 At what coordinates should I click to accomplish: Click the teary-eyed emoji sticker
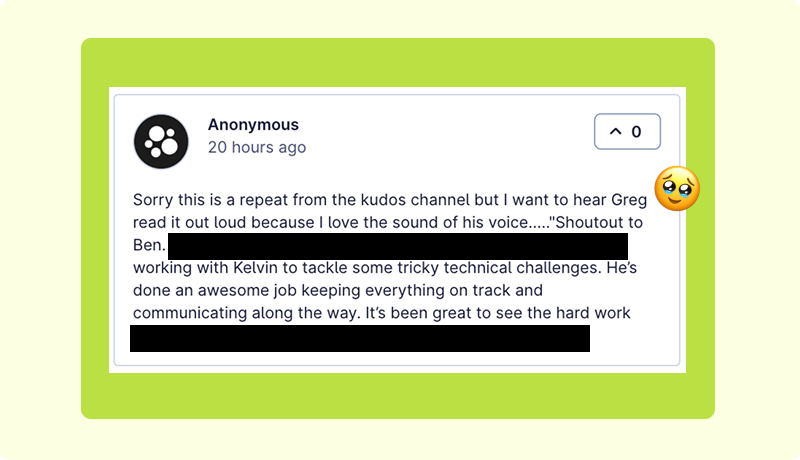pos(677,189)
